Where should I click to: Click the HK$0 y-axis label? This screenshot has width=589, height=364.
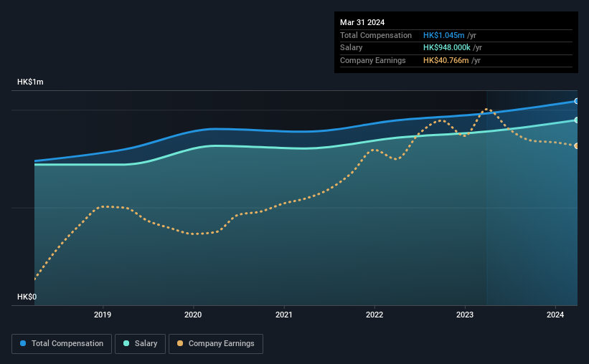point(27,297)
